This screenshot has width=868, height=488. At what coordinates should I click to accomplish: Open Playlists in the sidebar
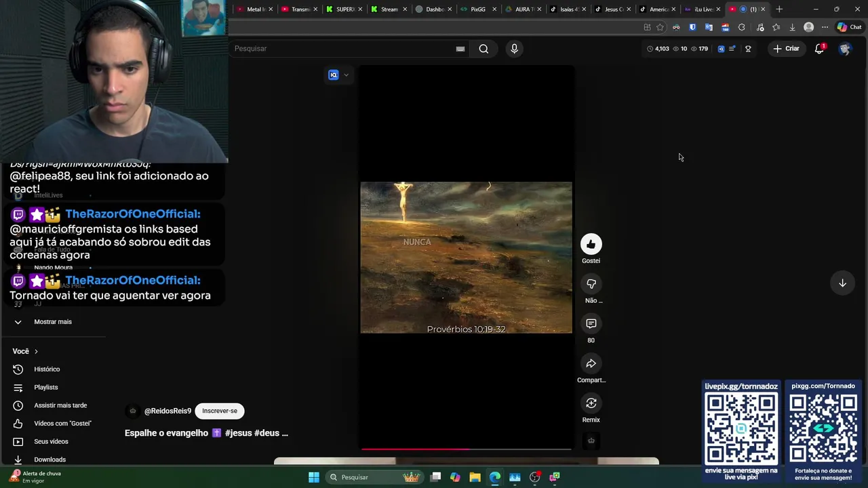pos(46,388)
